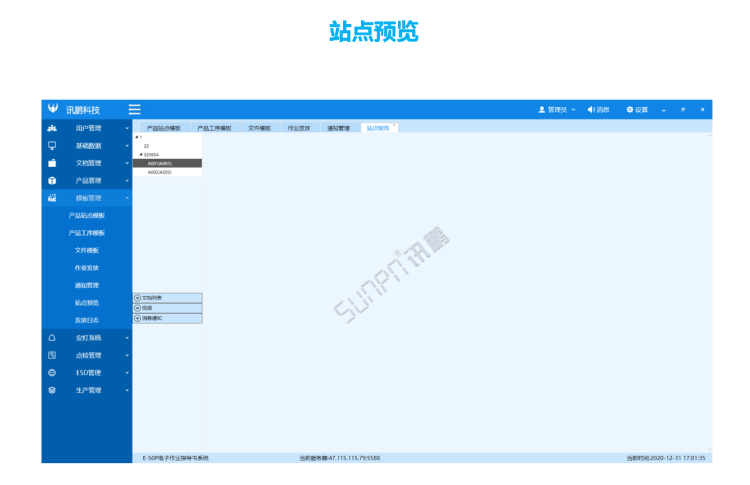Switch to the 产品工序模板 tab
This screenshot has height=485, width=750.
(214, 128)
